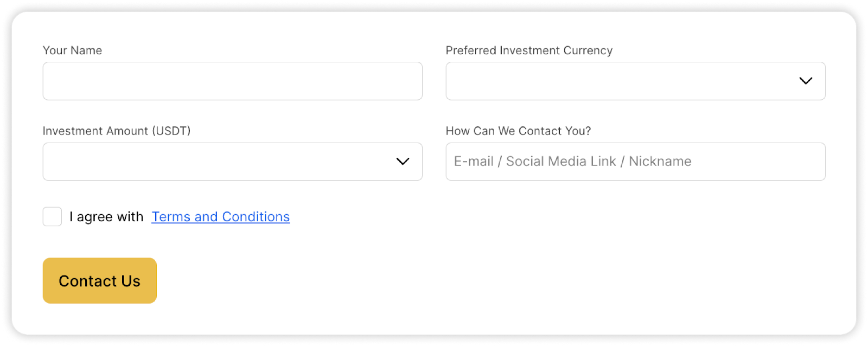Screen dimensions: 868x346
Task: Expand the Investment Amount (USDT) dropdown
Action: click(x=232, y=162)
